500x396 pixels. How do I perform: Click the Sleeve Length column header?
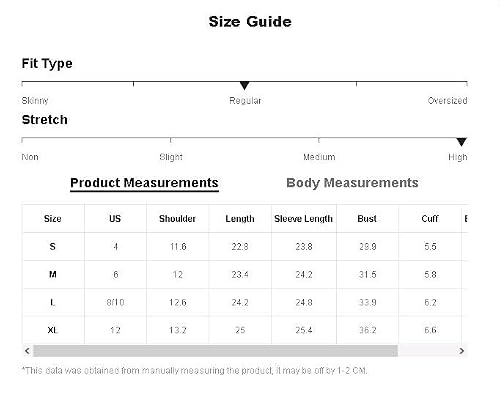click(304, 219)
